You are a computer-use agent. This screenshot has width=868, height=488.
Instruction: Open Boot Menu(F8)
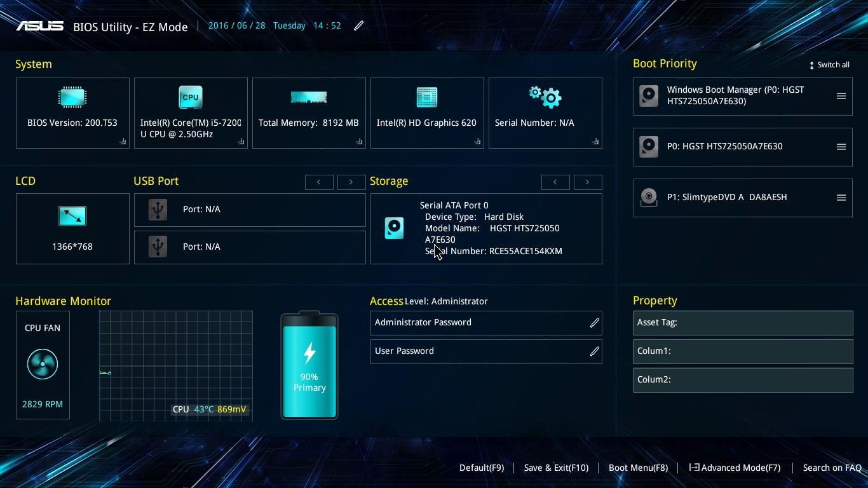click(638, 468)
